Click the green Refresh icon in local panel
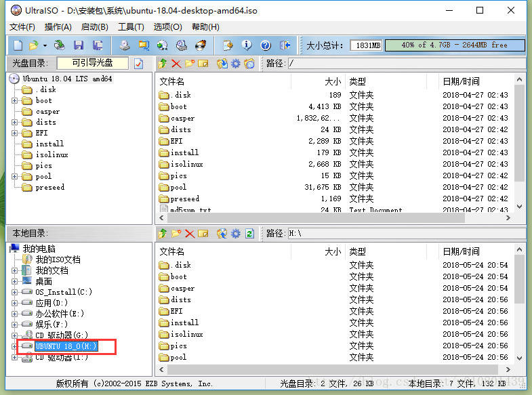 click(249, 234)
